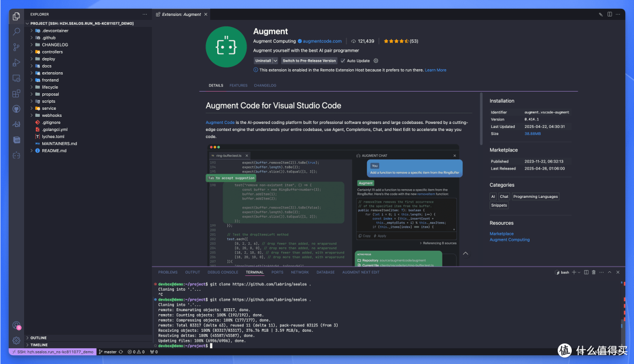634x364 pixels.
Task: Click the master branch in the status bar
Action: [x=108, y=352]
